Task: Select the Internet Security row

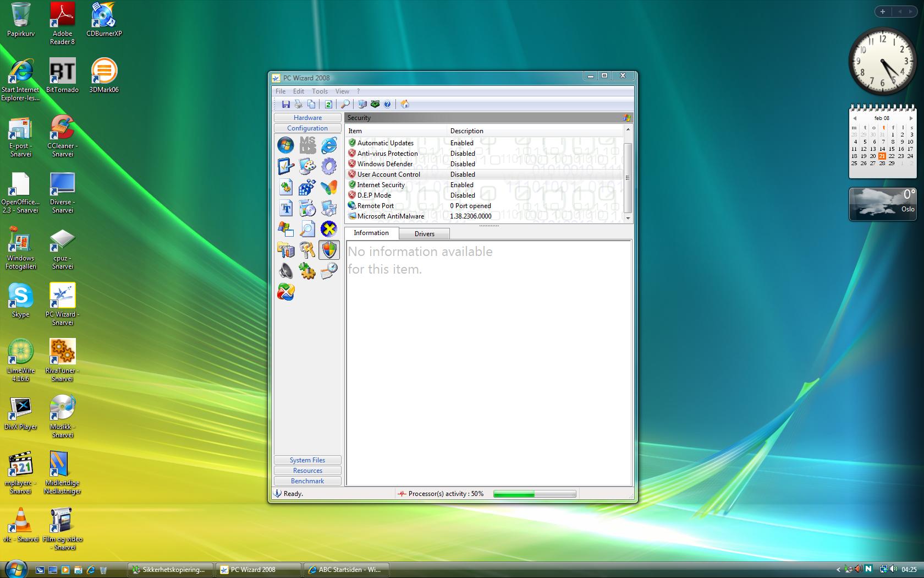Action: [x=485, y=185]
